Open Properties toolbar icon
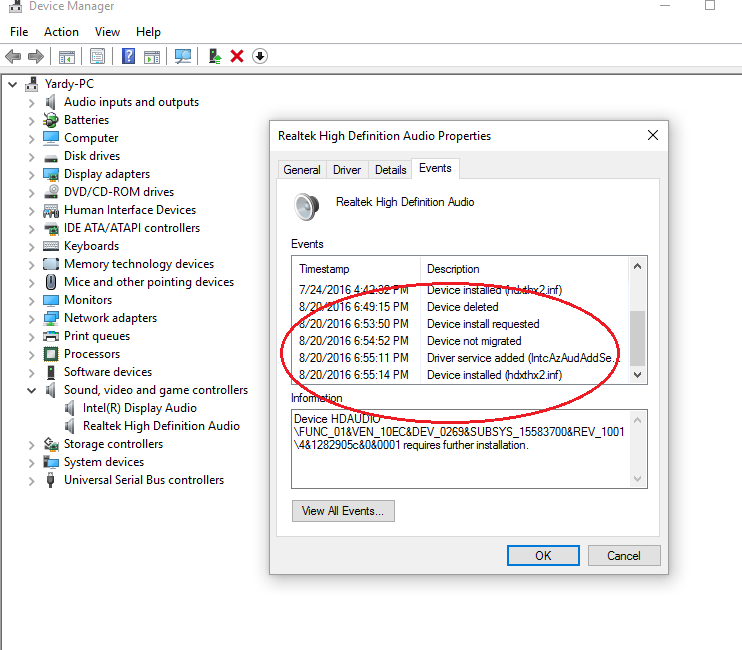Image resolution: width=742 pixels, height=650 pixels. [x=97, y=57]
